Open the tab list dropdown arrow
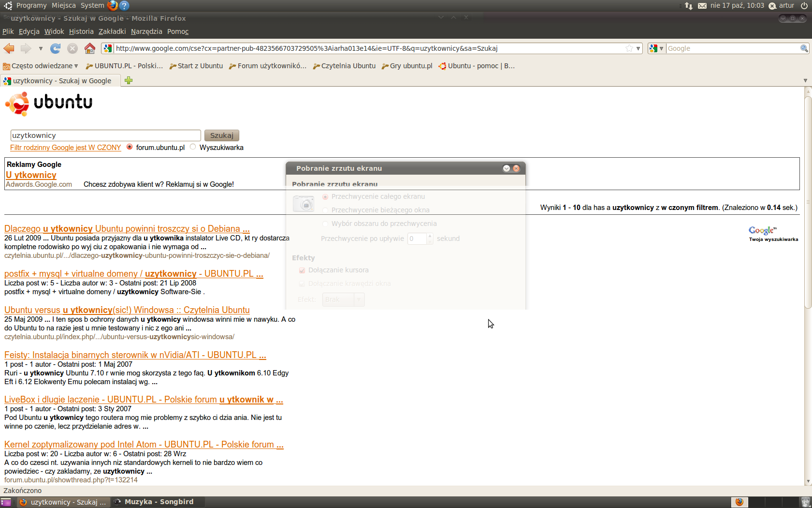Viewport: 812px width, 508px height. pos(805,80)
